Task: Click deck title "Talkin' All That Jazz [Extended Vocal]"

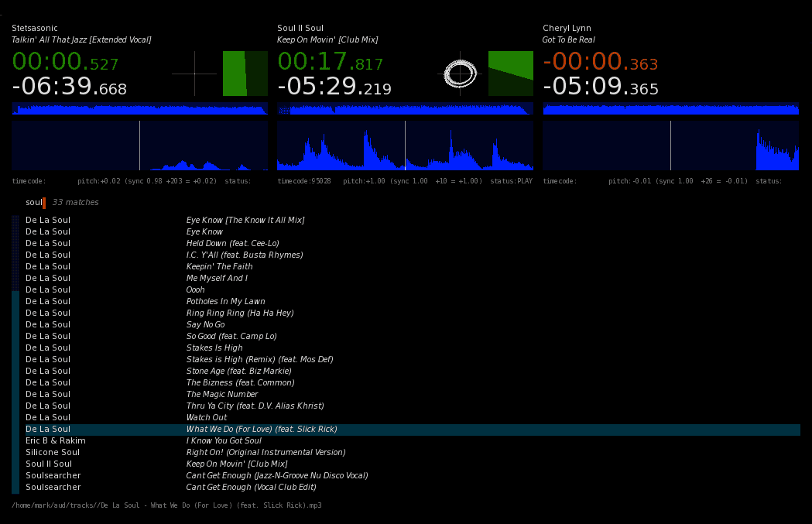Action: (x=81, y=40)
